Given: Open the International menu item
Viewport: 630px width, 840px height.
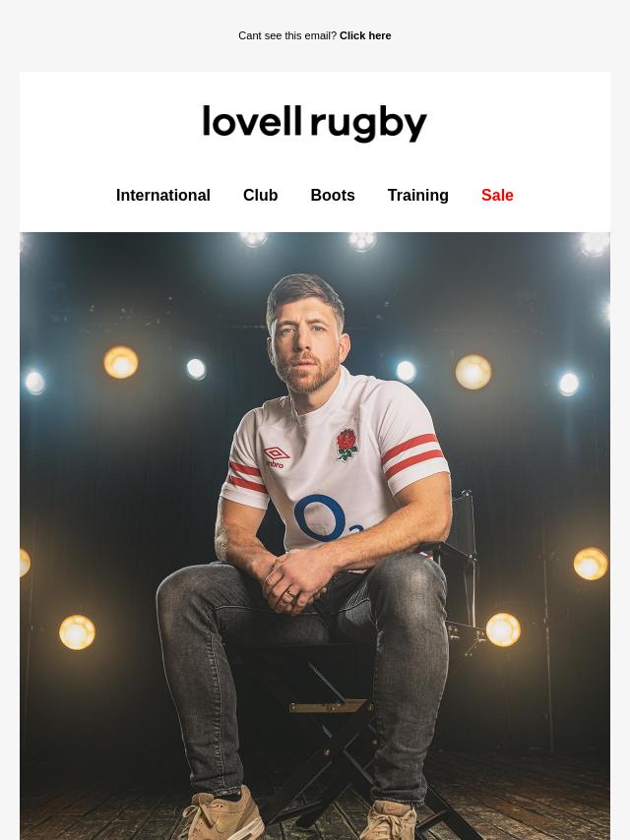Looking at the screenshot, I should 163,195.
